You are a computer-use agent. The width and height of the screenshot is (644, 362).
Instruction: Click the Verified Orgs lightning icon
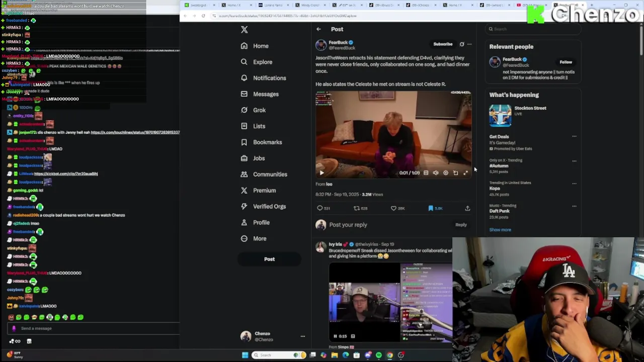pos(244,207)
